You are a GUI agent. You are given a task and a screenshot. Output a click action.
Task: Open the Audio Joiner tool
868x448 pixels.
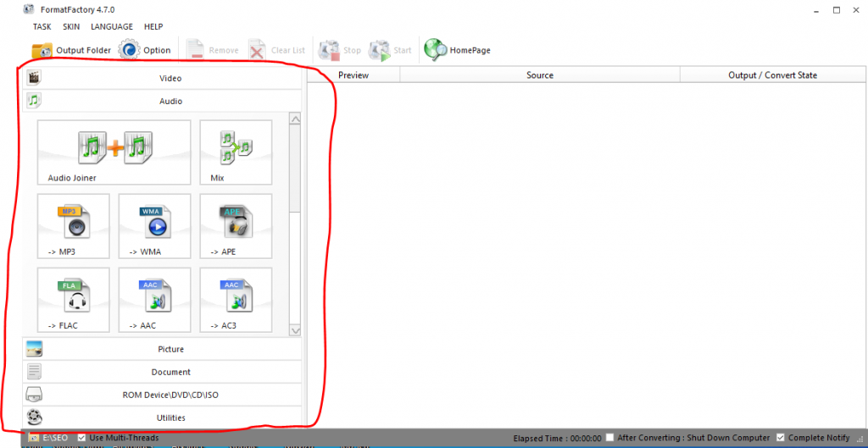[x=114, y=152]
